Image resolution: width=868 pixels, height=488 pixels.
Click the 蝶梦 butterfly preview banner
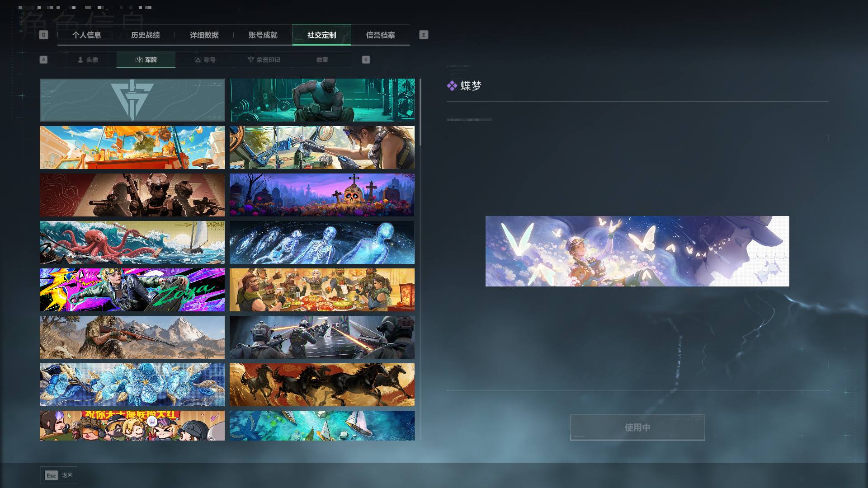637,251
